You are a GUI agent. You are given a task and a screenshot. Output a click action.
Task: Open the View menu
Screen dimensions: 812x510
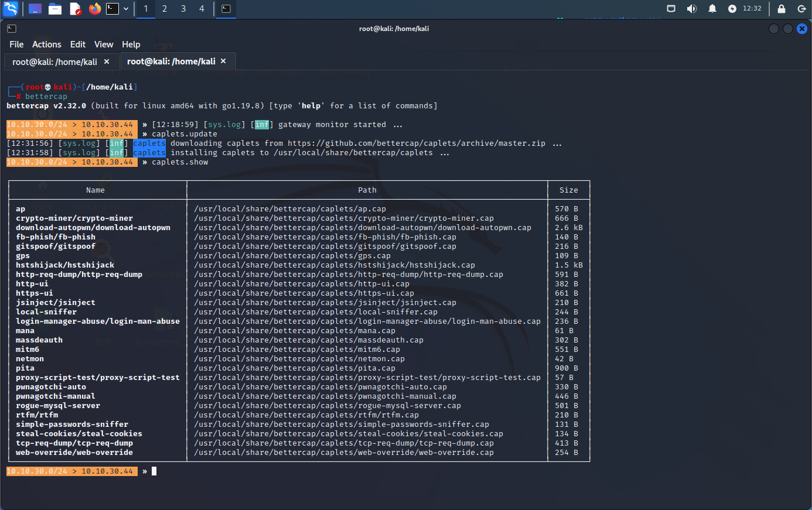104,45
